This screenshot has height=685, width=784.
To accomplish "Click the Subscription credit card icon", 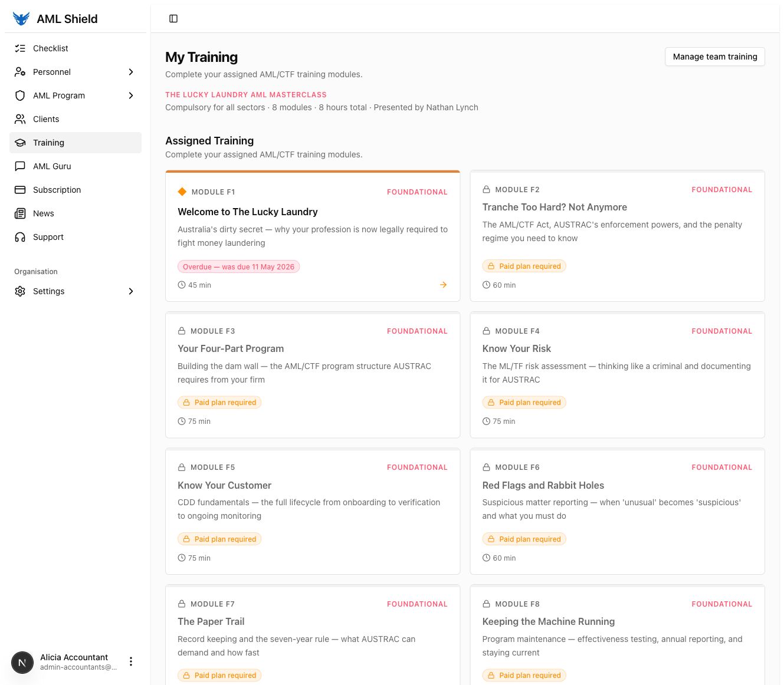I will click(20, 190).
